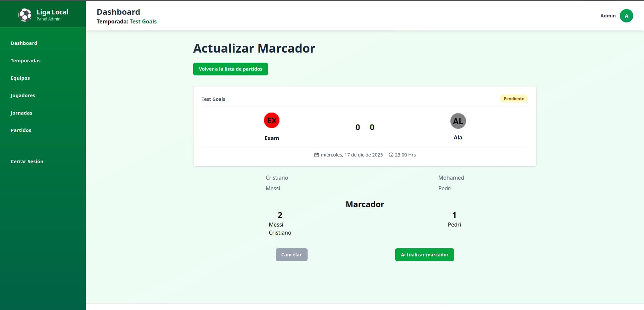
Task: Click the Exam team name
Action: pyautogui.click(x=272, y=138)
